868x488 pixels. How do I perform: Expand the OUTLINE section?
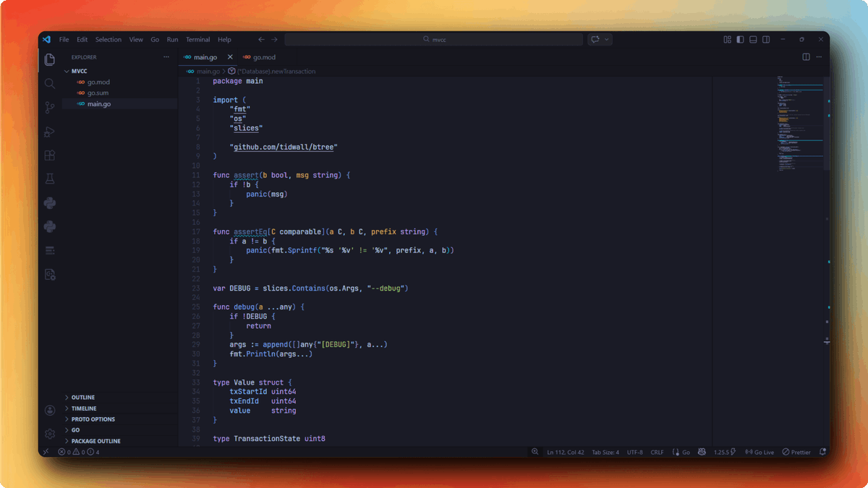[82, 397]
